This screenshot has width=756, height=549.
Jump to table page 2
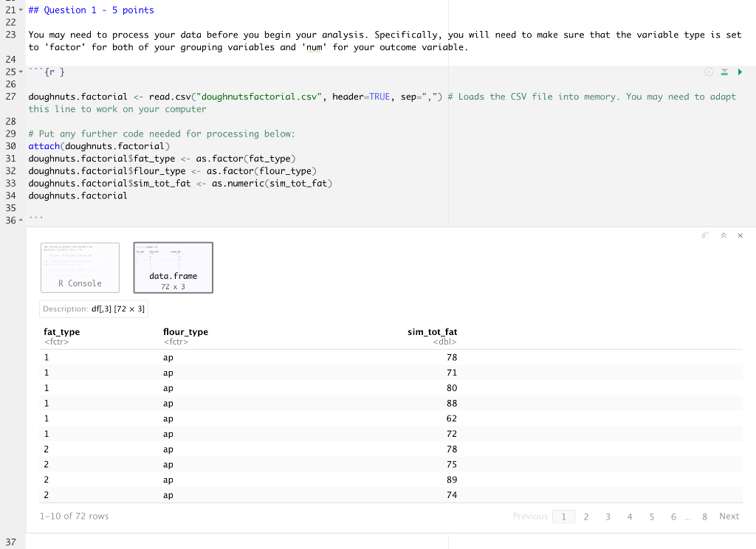[x=586, y=517]
